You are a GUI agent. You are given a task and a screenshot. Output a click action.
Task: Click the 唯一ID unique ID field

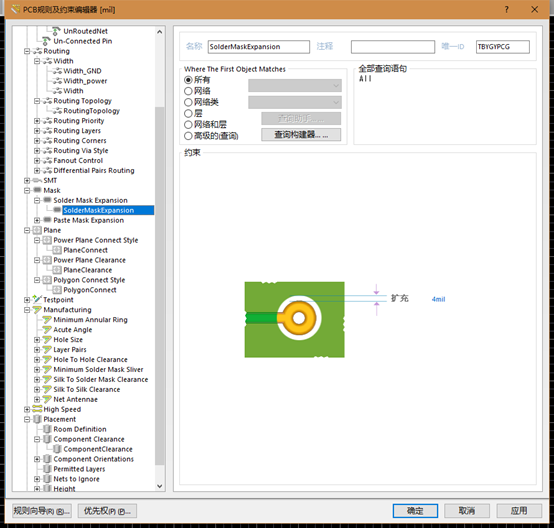pyautogui.click(x=503, y=47)
